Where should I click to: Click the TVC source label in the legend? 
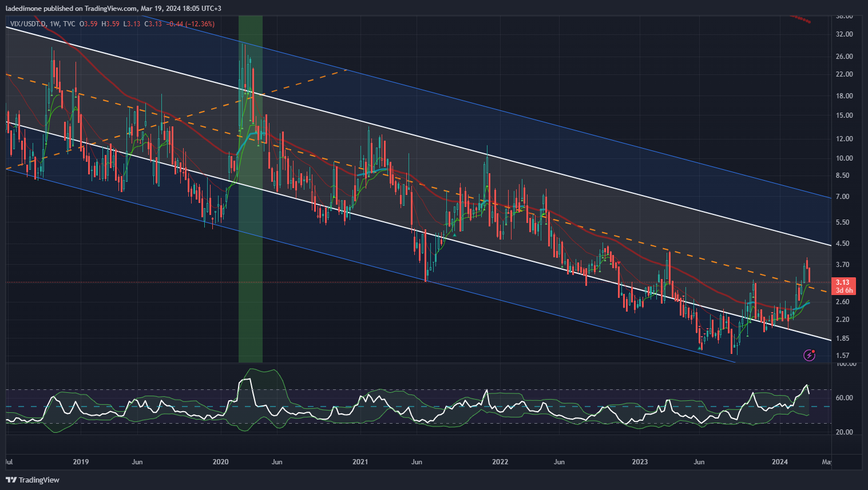[69, 24]
